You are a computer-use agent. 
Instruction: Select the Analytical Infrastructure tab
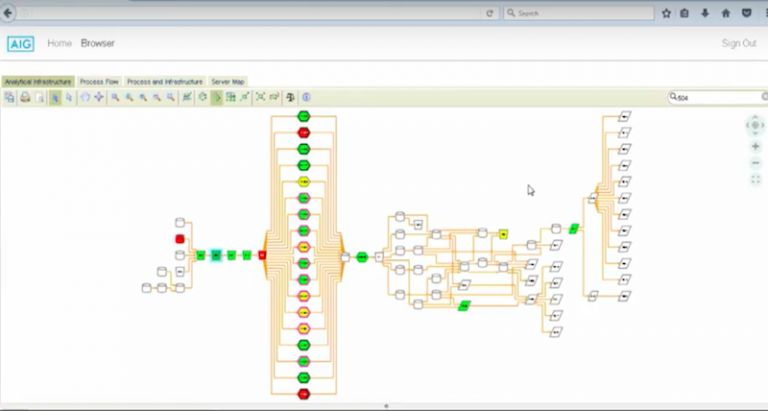point(37,81)
